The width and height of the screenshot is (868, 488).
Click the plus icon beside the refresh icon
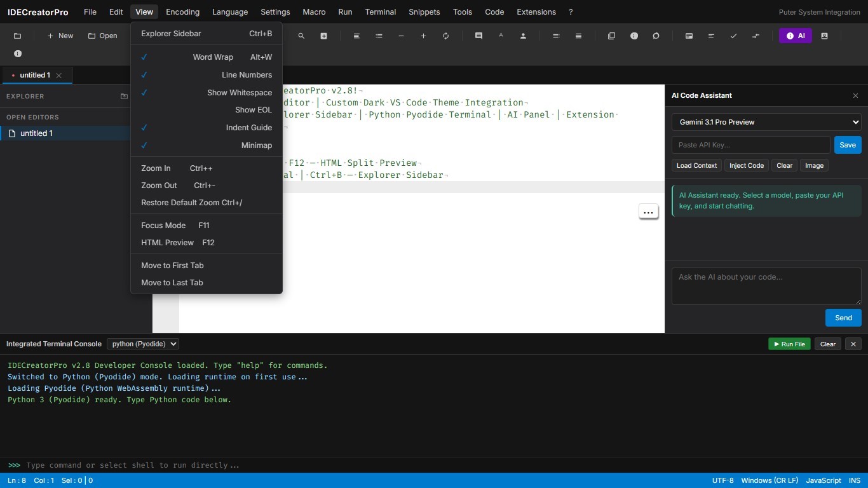pyautogui.click(x=423, y=36)
